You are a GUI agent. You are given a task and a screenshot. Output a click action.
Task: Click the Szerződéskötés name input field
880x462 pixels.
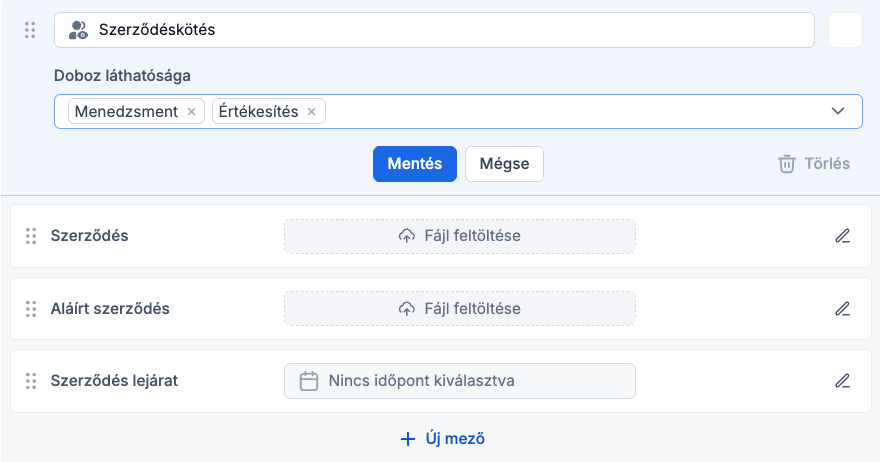click(450, 30)
